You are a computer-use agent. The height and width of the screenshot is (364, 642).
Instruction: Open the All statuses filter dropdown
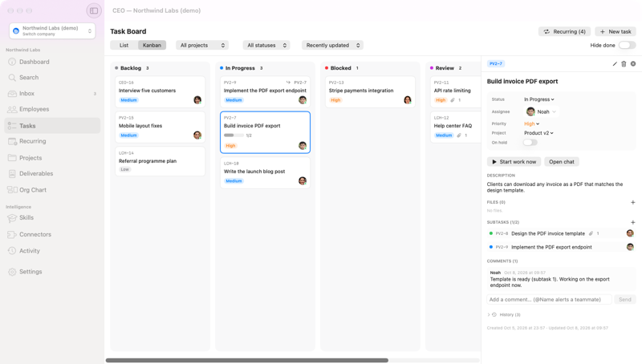(266, 46)
